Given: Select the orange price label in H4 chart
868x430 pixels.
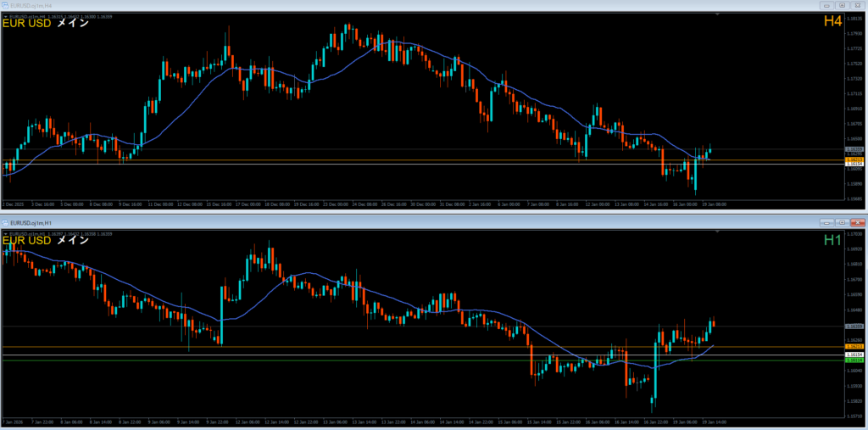Looking at the screenshot, I should pos(855,159).
